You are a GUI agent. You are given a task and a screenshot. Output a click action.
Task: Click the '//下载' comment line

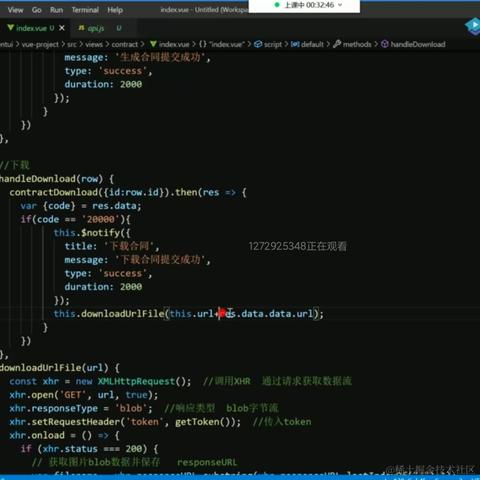click(x=15, y=165)
